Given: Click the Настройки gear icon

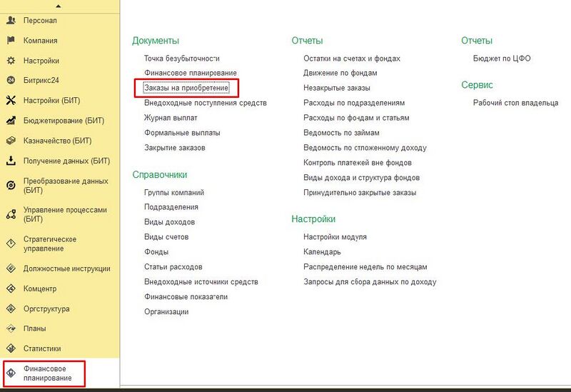Looking at the screenshot, I should pos(11,61).
